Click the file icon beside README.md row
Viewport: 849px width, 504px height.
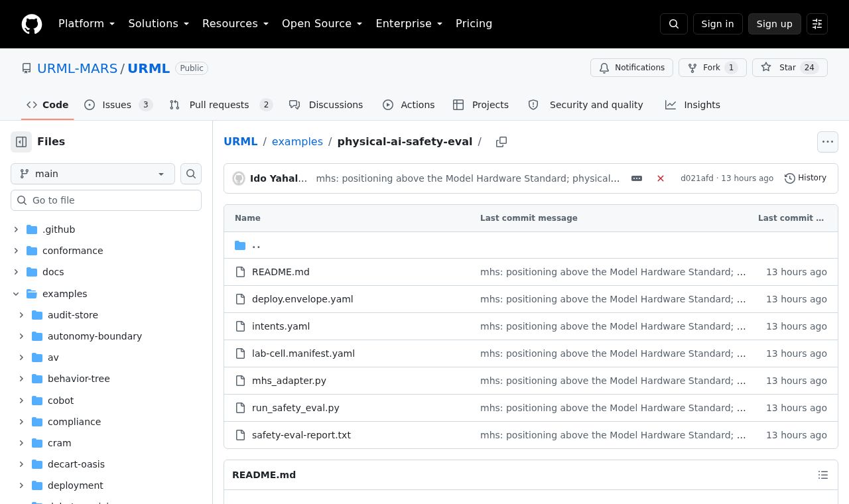point(241,272)
